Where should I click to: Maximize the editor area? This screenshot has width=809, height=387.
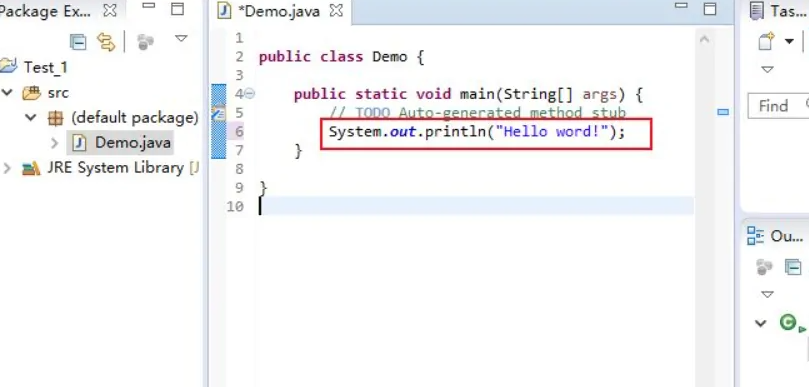710,9
